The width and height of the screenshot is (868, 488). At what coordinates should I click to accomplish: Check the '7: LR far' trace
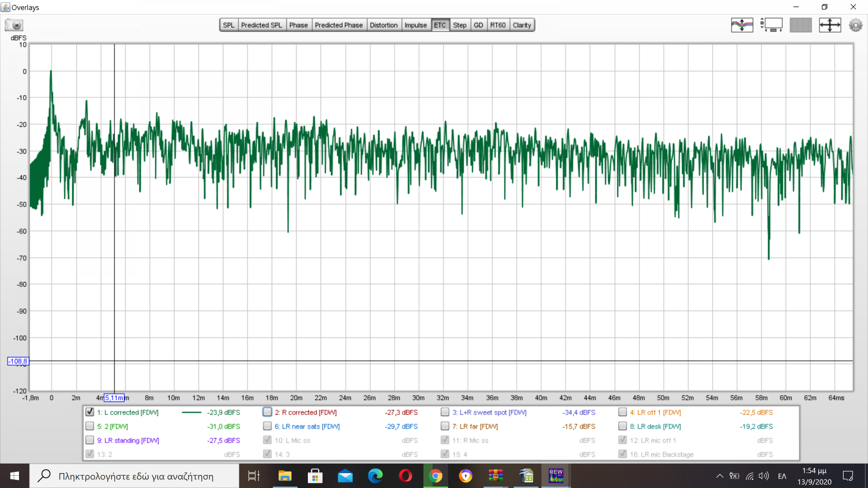point(445,426)
